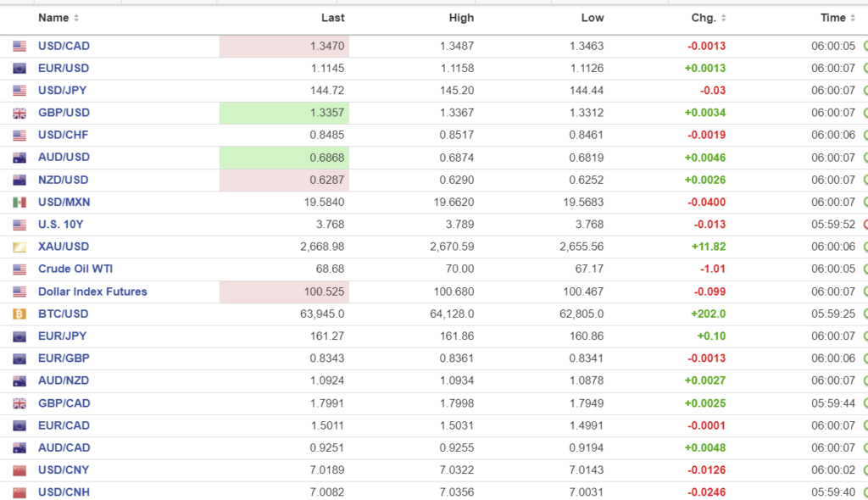Open the Dollar Index Futures link
This screenshot has height=500, width=868.
[92, 292]
